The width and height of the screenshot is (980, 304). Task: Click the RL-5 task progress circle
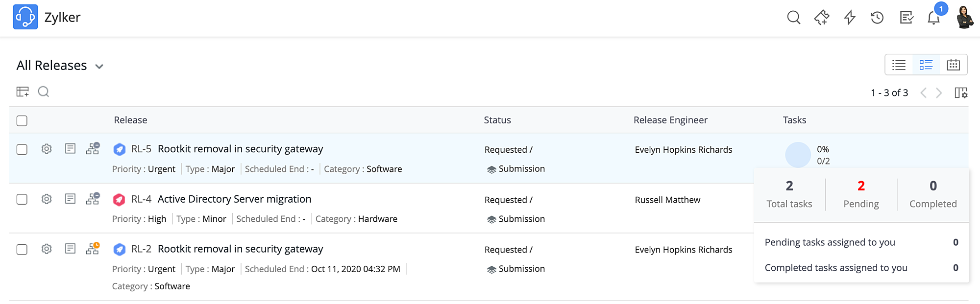(x=798, y=155)
